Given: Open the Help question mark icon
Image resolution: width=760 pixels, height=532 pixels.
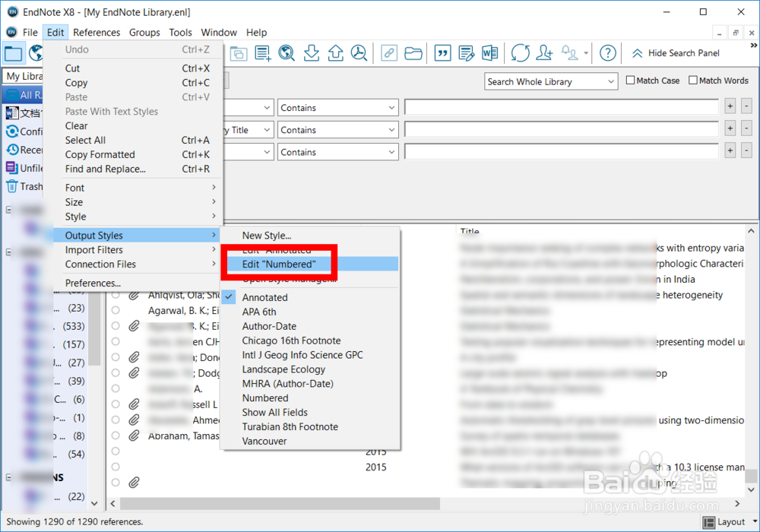Looking at the screenshot, I should (x=608, y=53).
